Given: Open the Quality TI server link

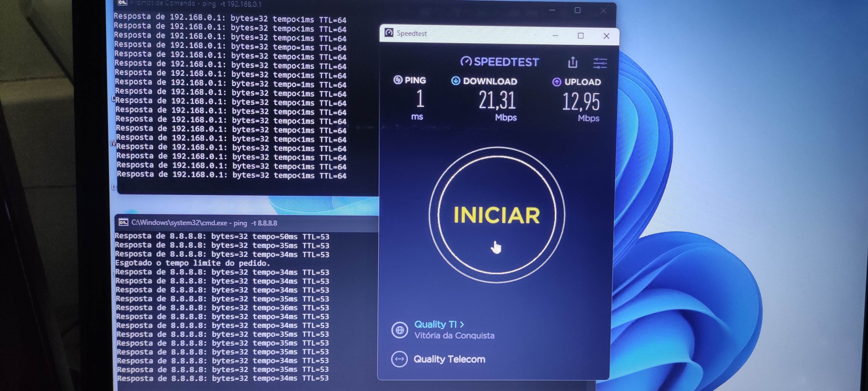Looking at the screenshot, I should 435,324.
